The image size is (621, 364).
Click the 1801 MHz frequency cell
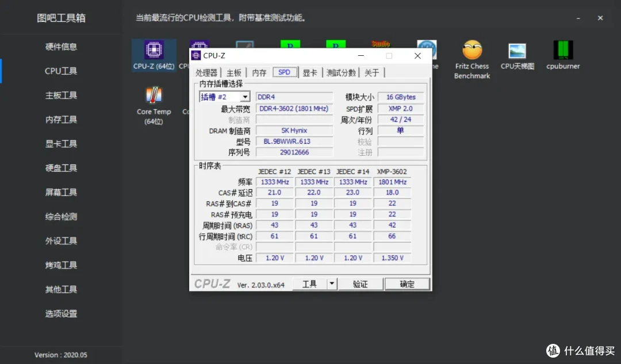click(x=392, y=182)
